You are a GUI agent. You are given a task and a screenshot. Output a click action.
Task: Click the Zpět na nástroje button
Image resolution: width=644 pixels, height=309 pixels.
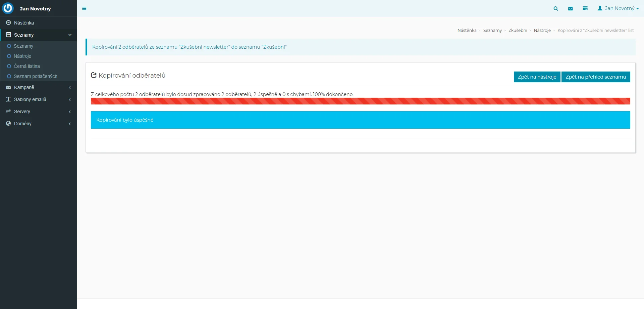tap(537, 77)
